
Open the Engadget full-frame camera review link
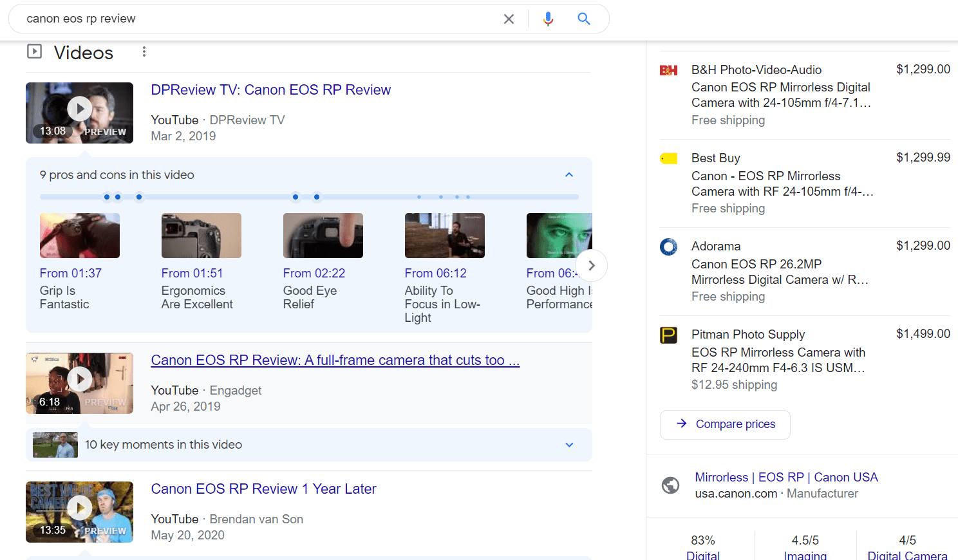tap(335, 360)
